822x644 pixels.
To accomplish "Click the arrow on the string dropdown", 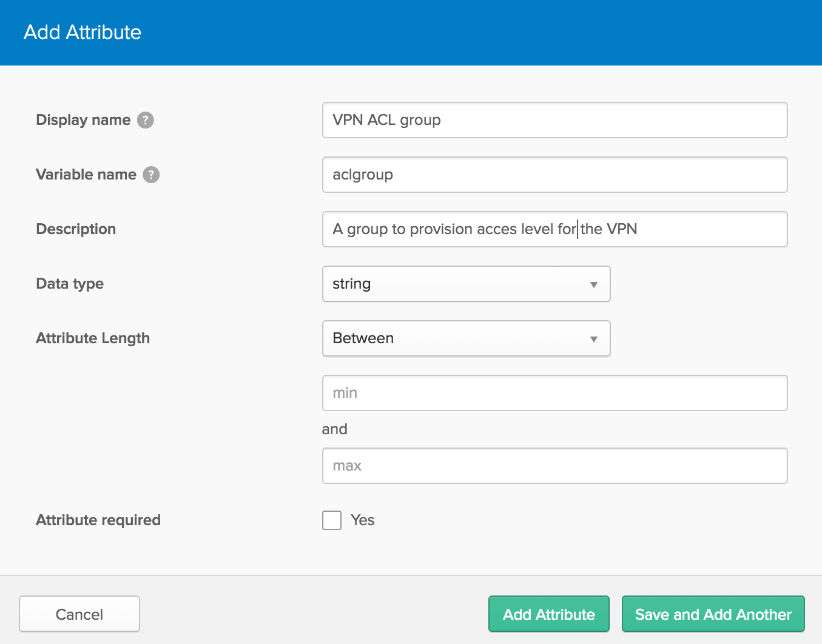I will pyautogui.click(x=594, y=284).
